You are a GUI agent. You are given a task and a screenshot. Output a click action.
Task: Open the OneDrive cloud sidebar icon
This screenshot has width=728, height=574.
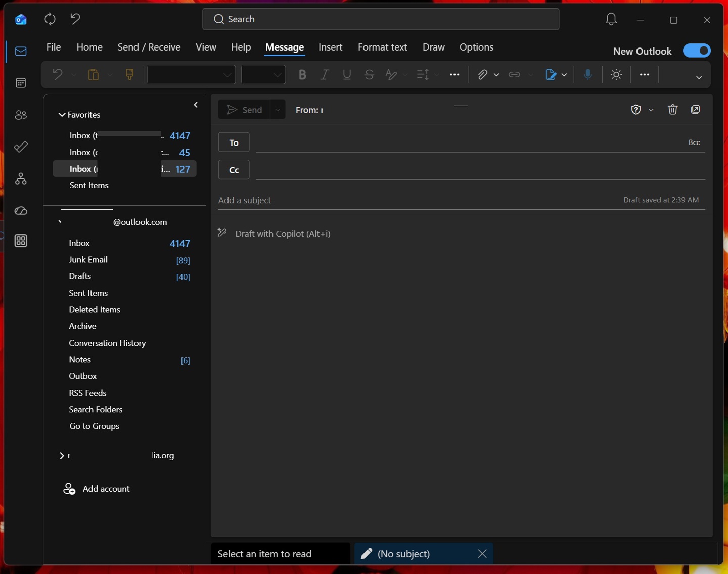tap(21, 211)
